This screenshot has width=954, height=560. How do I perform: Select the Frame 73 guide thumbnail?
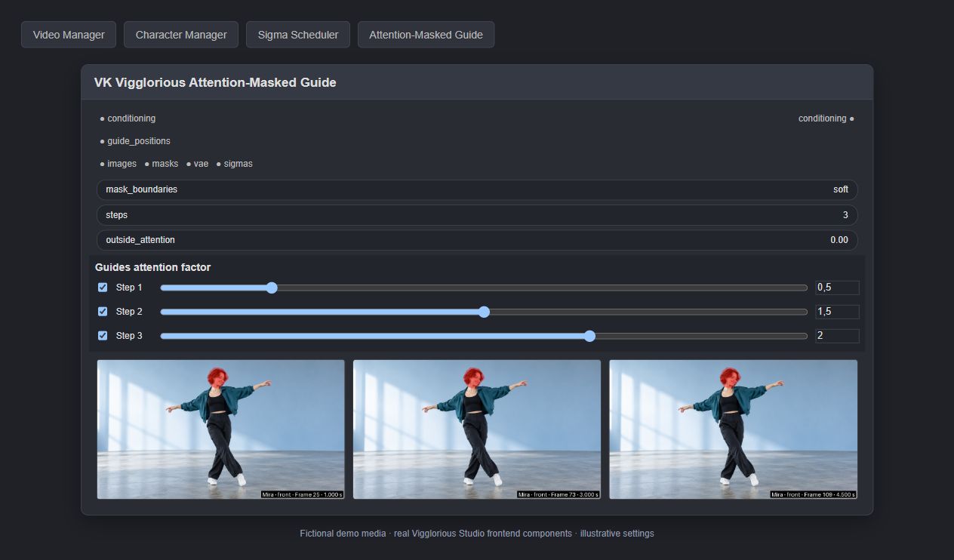pyautogui.click(x=477, y=429)
